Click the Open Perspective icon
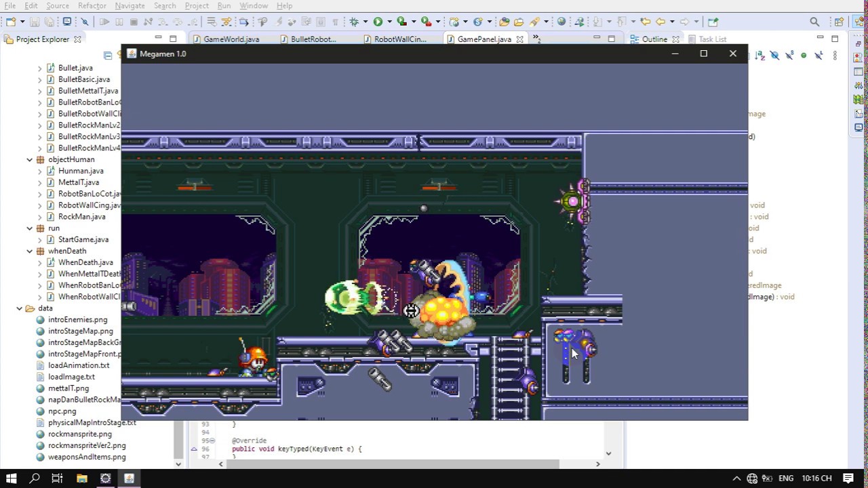The image size is (868, 488). point(840,22)
